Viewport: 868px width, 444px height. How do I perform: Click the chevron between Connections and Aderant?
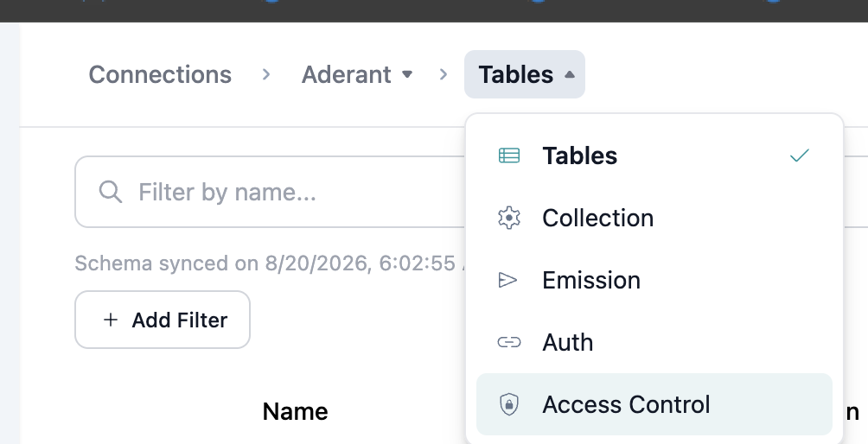[266, 74]
